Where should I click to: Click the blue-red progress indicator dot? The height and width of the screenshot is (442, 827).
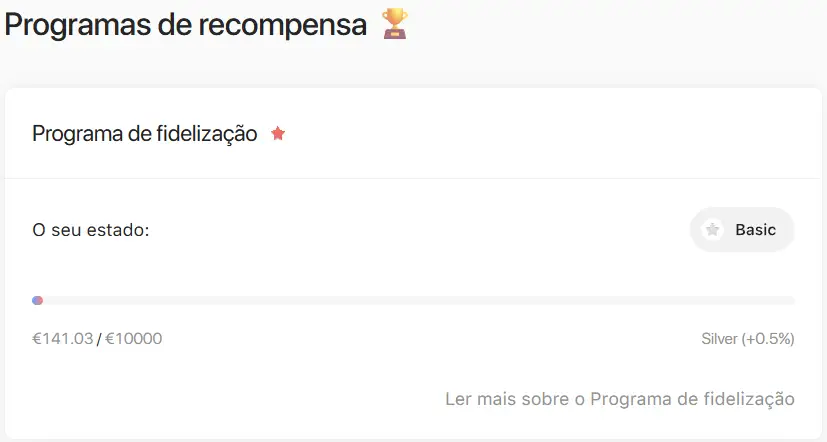pos(37,301)
